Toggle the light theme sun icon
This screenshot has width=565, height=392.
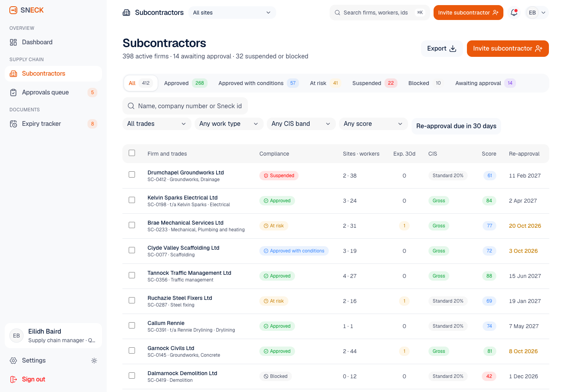(x=94, y=361)
